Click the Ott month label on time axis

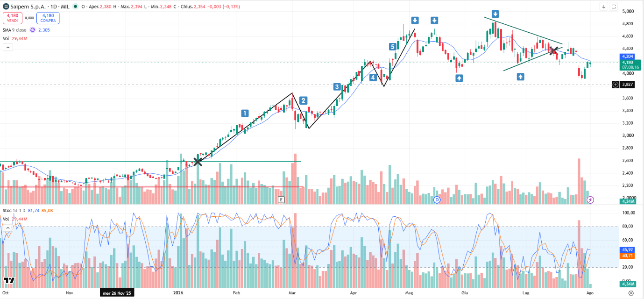click(5, 293)
